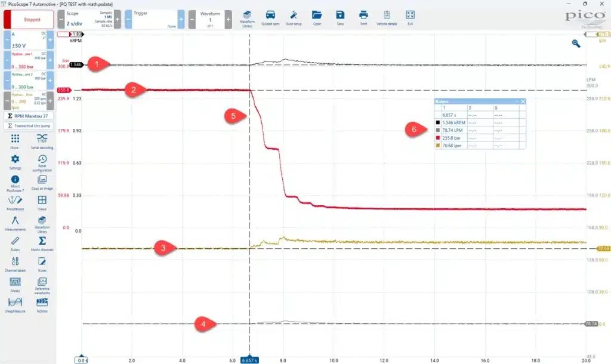Open Channel labels tool
The height and width of the screenshot is (364, 611).
[x=15, y=264]
